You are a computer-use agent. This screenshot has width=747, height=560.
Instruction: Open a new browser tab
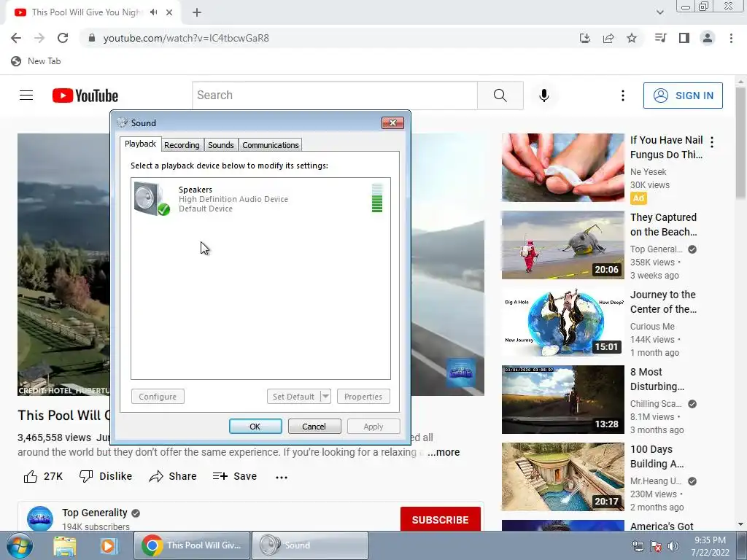click(197, 12)
